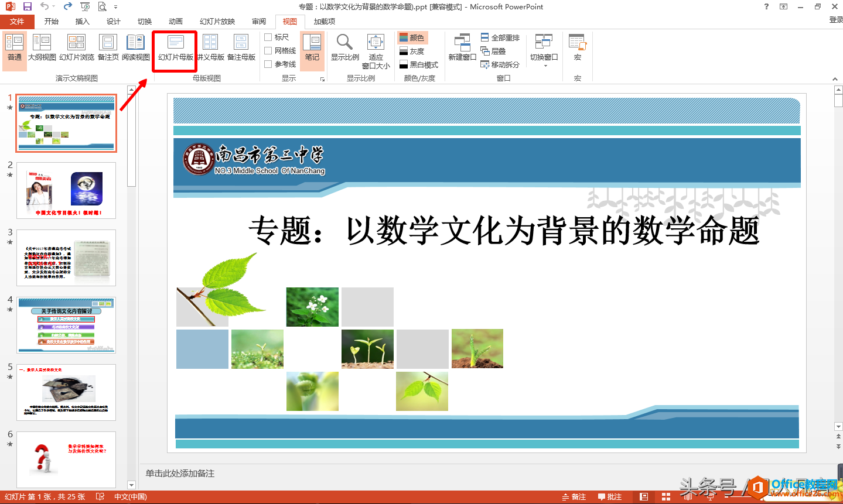Switch presentation to 灰度 grayscale mode
Screen dimensions: 843x504
[x=412, y=51]
